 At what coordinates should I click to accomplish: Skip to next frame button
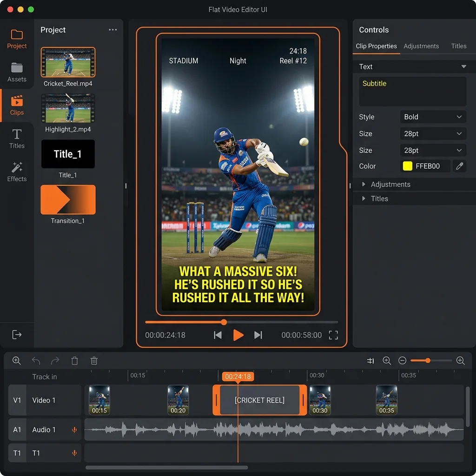point(258,335)
